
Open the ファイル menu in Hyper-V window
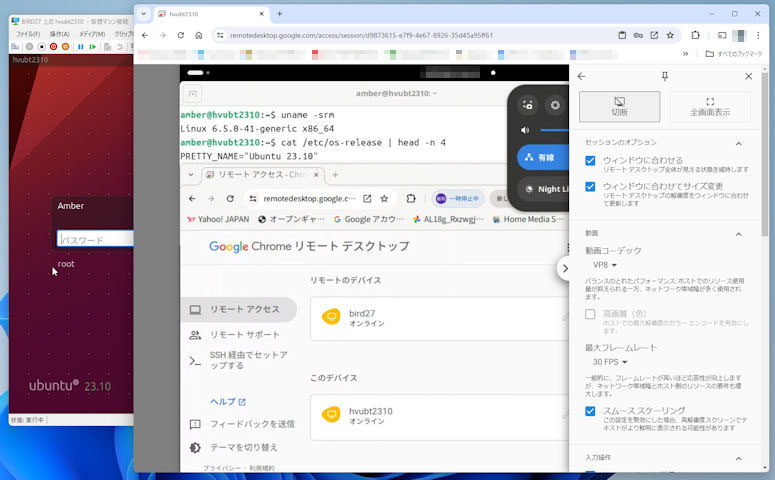(x=28, y=34)
